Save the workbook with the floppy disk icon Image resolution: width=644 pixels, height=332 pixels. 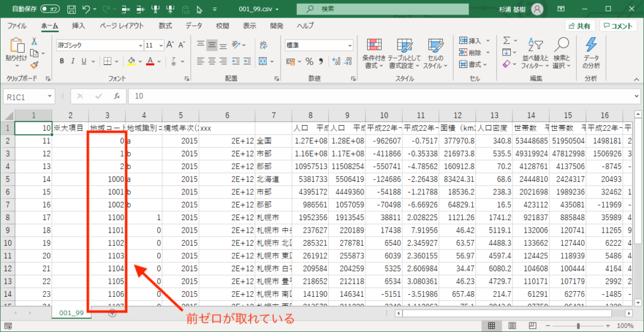tap(71, 9)
